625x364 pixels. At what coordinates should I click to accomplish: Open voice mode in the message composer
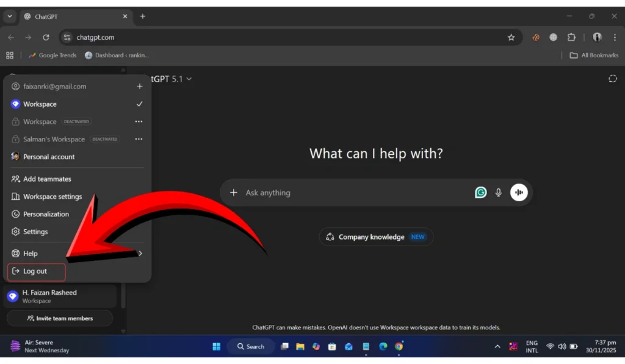518,192
